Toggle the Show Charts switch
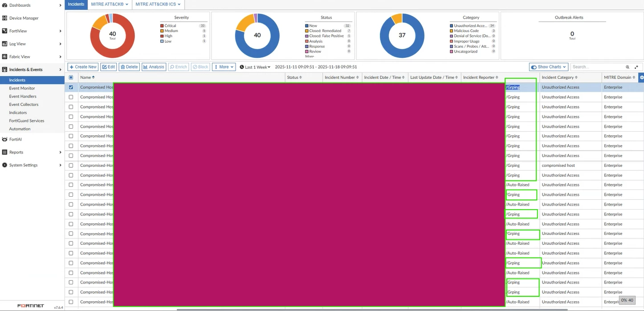 (x=534, y=67)
